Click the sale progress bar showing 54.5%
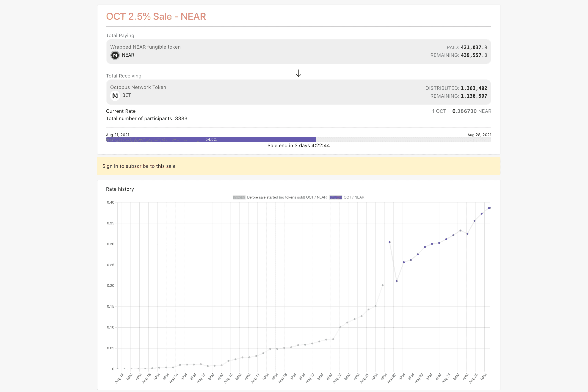 [211, 139]
